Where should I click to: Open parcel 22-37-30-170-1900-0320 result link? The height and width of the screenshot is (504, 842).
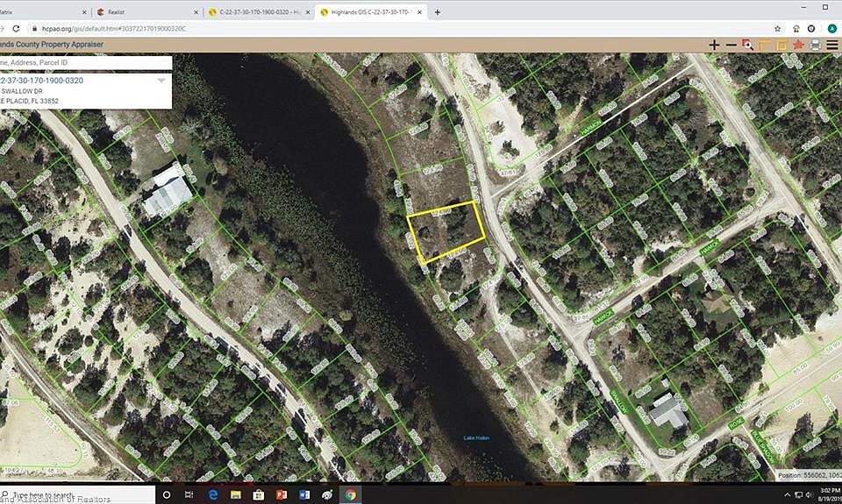click(42, 81)
